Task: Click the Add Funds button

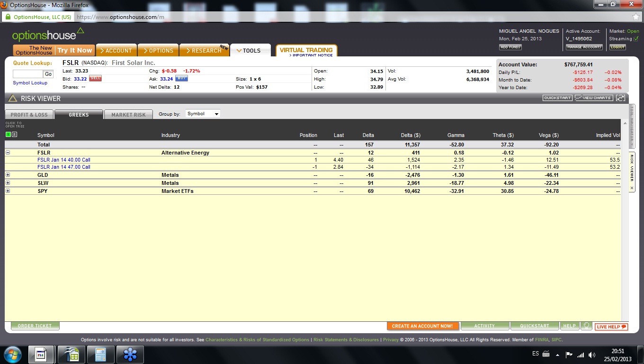Action: pyautogui.click(x=510, y=47)
